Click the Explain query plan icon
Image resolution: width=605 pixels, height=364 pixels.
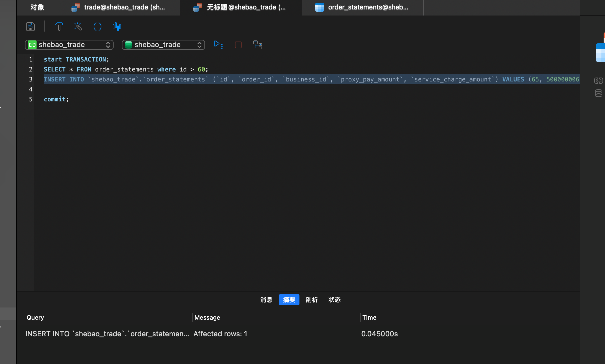(258, 45)
